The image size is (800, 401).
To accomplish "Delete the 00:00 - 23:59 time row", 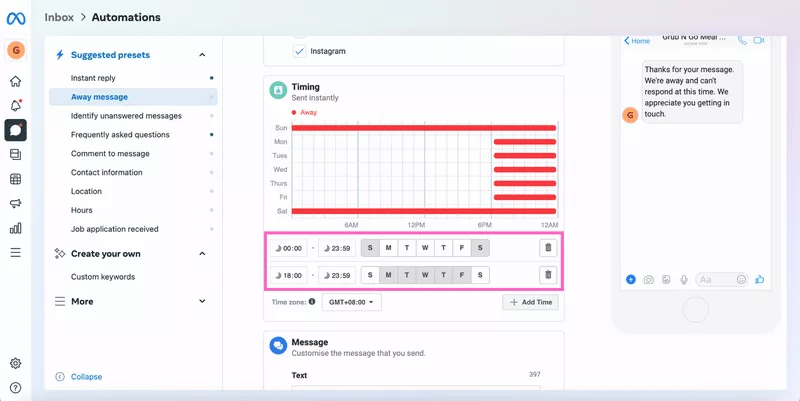I will click(548, 247).
